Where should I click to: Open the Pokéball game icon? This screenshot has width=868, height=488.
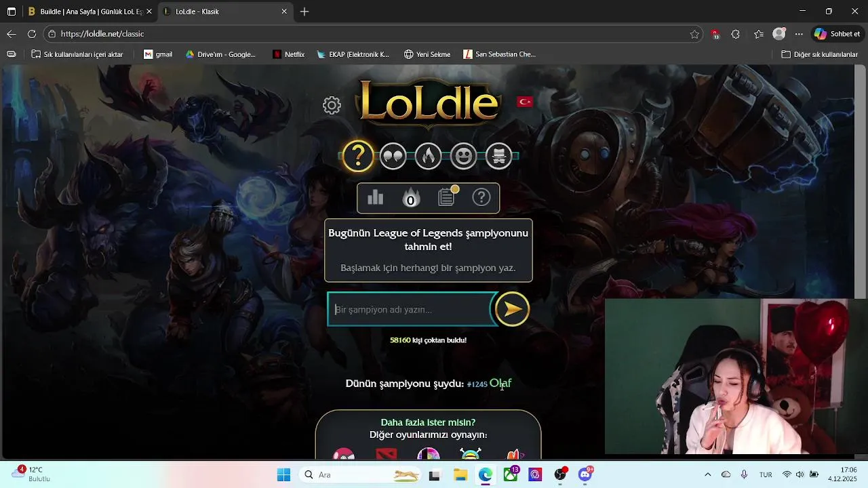[344, 454]
